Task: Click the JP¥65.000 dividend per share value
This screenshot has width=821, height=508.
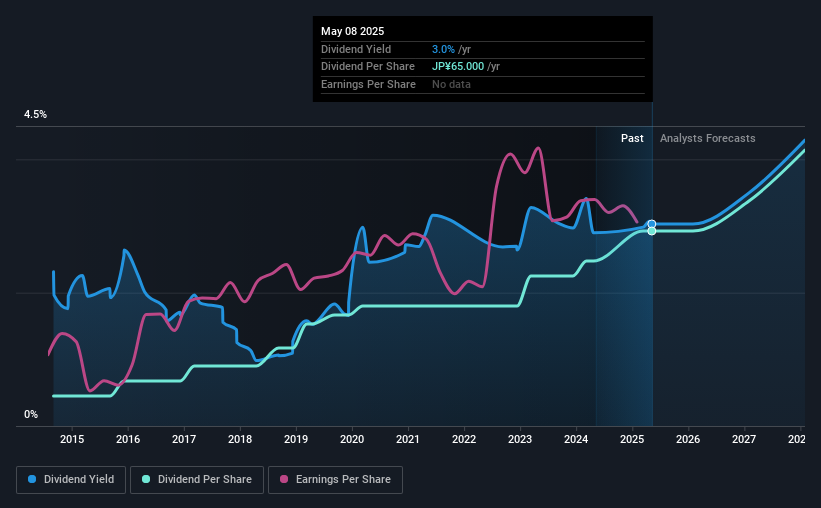Action: (x=458, y=67)
